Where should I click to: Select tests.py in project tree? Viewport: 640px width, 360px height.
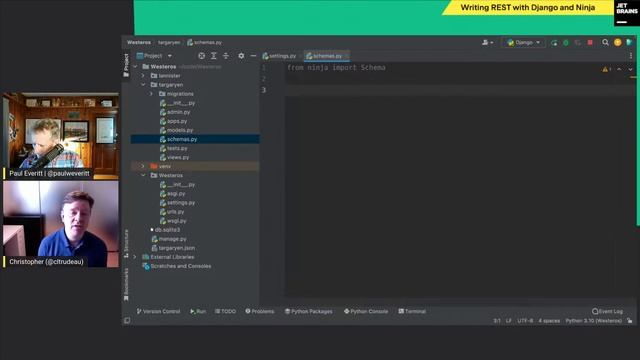pos(173,149)
